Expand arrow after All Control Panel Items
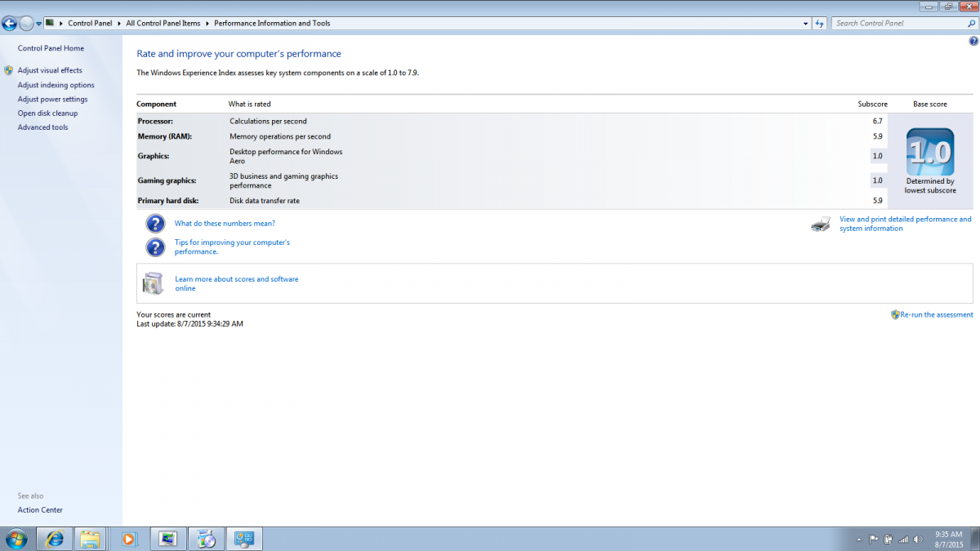Screen dimensions: 980x551 pyautogui.click(x=207, y=24)
